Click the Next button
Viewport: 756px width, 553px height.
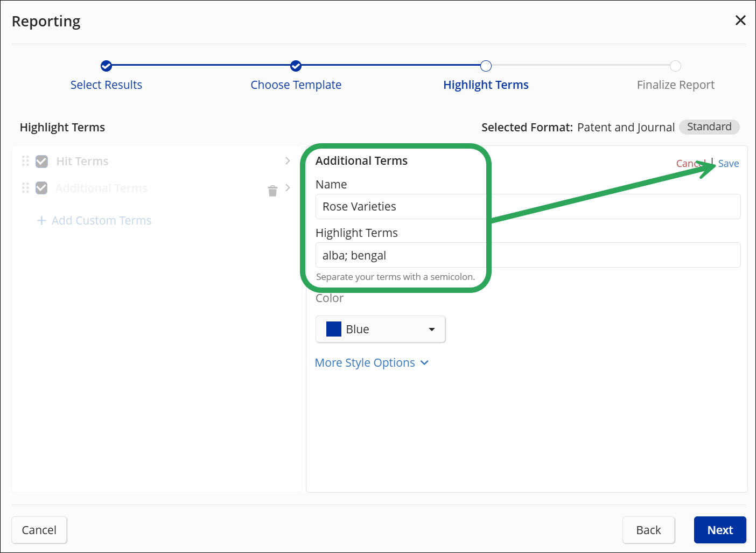(x=720, y=530)
